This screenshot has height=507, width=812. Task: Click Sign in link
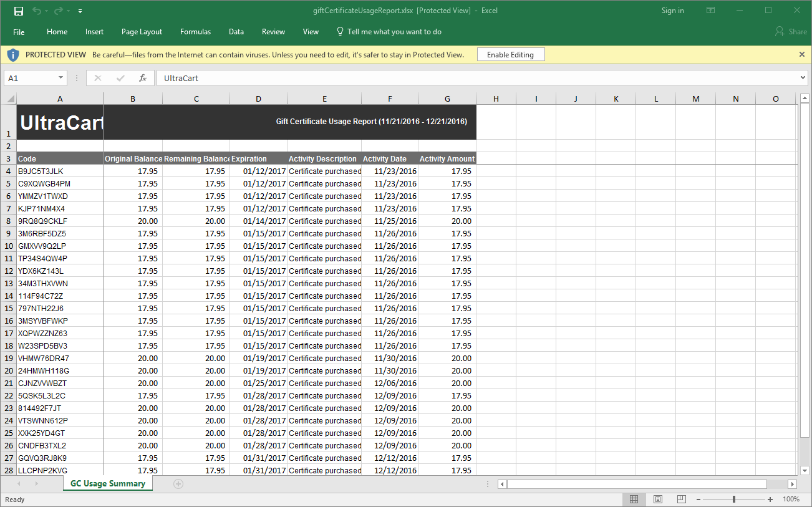pyautogui.click(x=672, y=11)
